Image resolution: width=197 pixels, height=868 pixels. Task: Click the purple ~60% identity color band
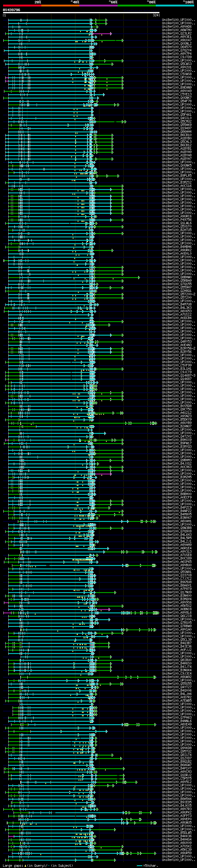(x=98, y=6)
